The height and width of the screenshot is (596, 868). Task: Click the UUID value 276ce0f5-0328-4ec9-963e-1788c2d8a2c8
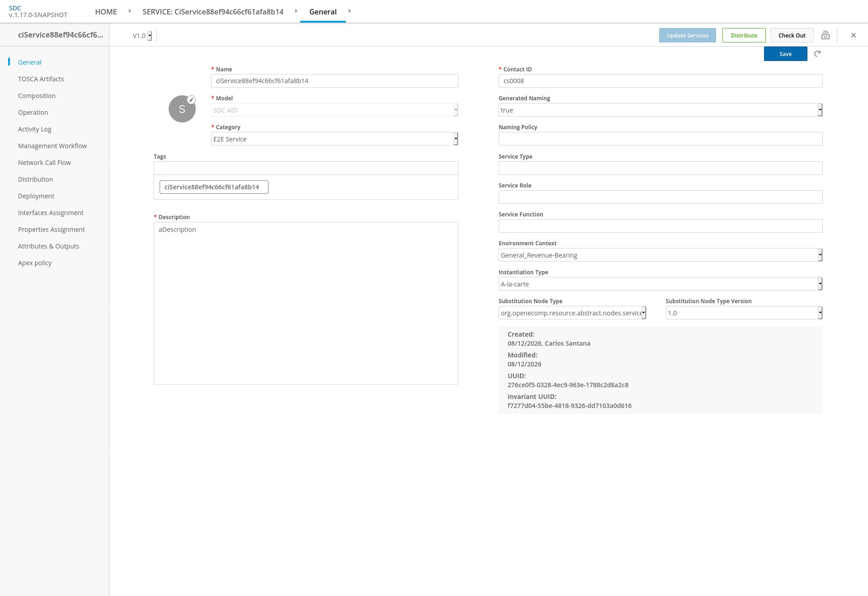pos(568,385)
